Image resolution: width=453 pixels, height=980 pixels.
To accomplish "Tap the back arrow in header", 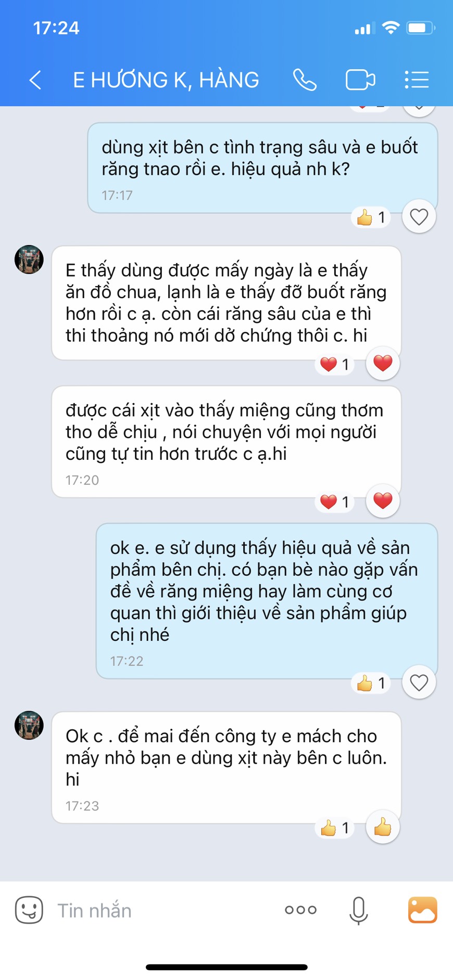I will pos(35,80).
